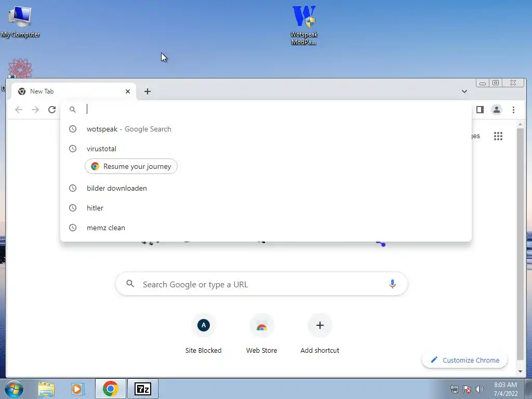Viewport: 532px width, 399px height.
Task: Launch Windows Media Player from taskbar
Action: click(78, 389)
